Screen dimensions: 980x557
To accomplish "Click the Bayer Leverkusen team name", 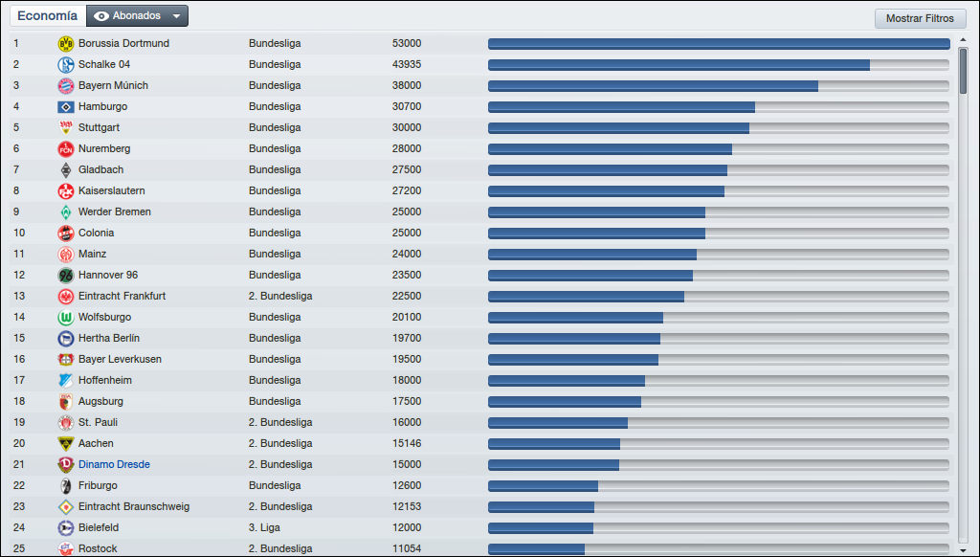I will point(120,359).
